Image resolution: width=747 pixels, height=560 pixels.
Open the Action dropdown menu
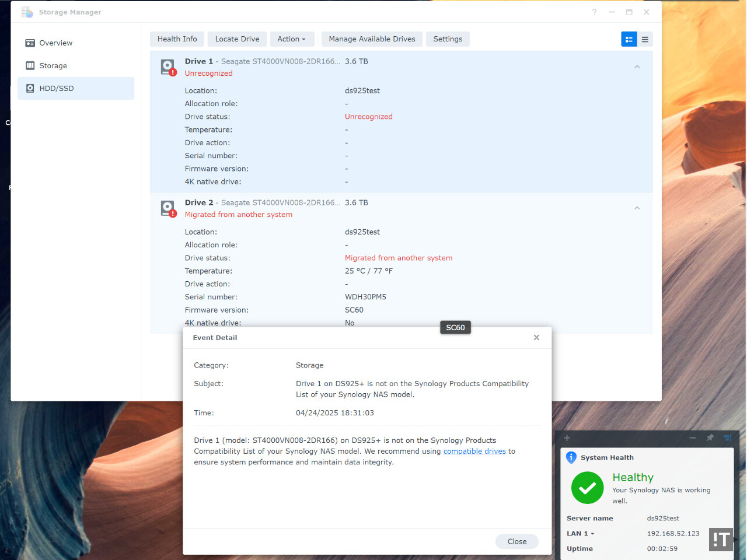[x=292, y=39]
